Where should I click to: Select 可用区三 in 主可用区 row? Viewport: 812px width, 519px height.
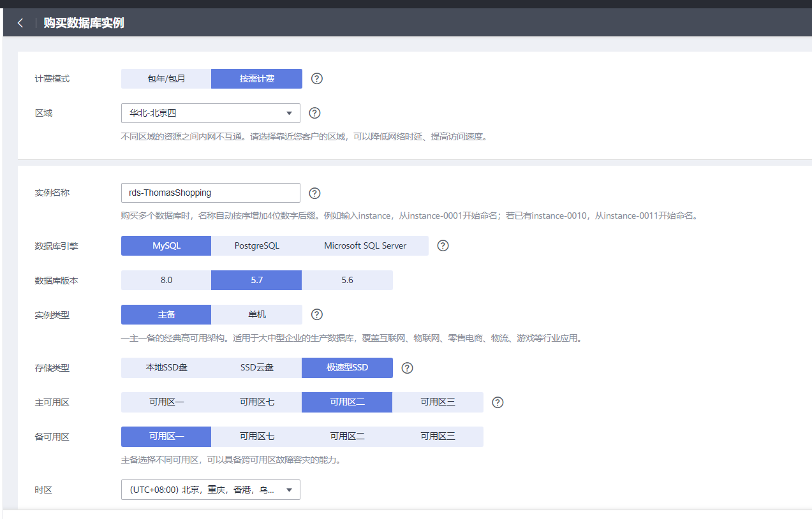(438, 402)
